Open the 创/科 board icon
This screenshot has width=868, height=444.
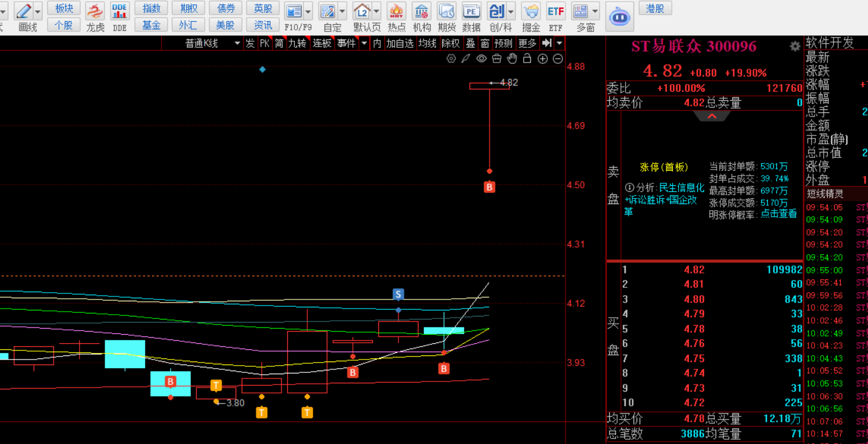pos(496,11)
